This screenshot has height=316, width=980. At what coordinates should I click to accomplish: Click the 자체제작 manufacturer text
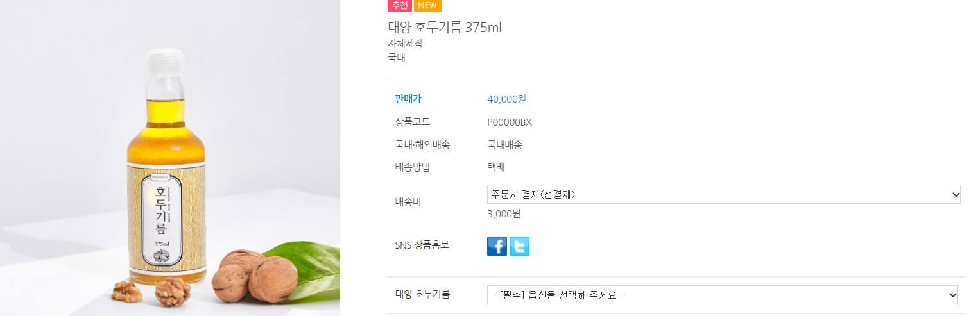pos(406,44)
